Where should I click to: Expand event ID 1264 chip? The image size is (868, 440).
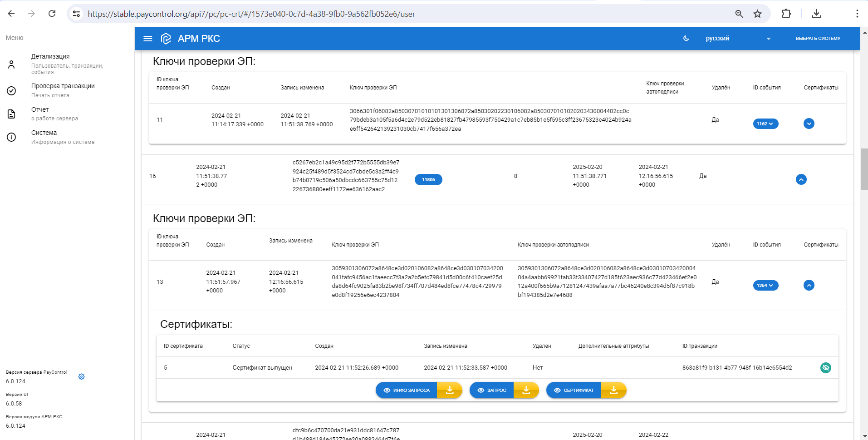765,285
